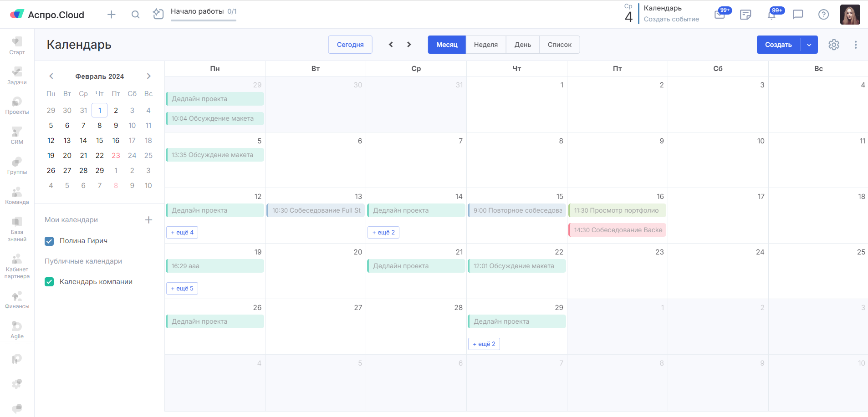Open Дедлайн проекта event on February 14
This screenshot has width=868, height=417.
(x=416, y=210)
